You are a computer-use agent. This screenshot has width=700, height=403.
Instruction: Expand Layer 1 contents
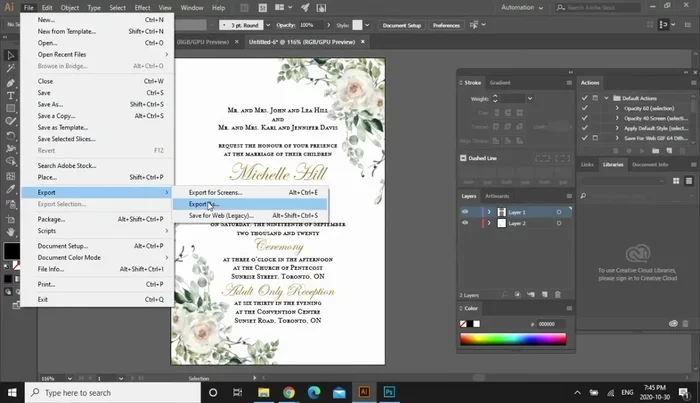(489, 212)
